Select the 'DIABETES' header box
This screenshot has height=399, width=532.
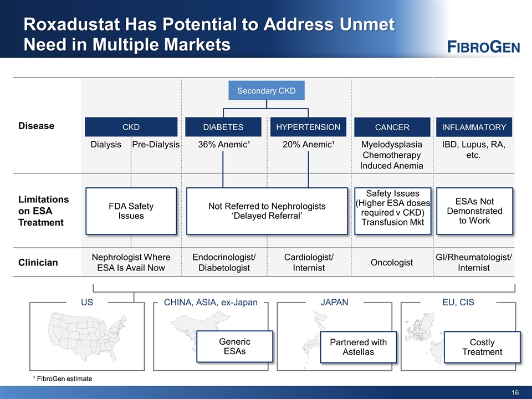tap(223, 127)
